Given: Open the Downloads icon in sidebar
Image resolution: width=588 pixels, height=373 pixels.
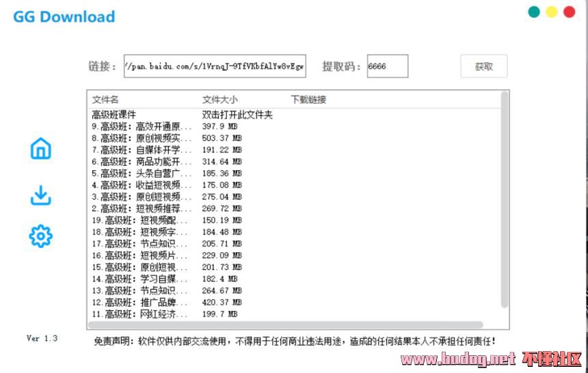Looking at the screenshot, I should coord(41,195).
